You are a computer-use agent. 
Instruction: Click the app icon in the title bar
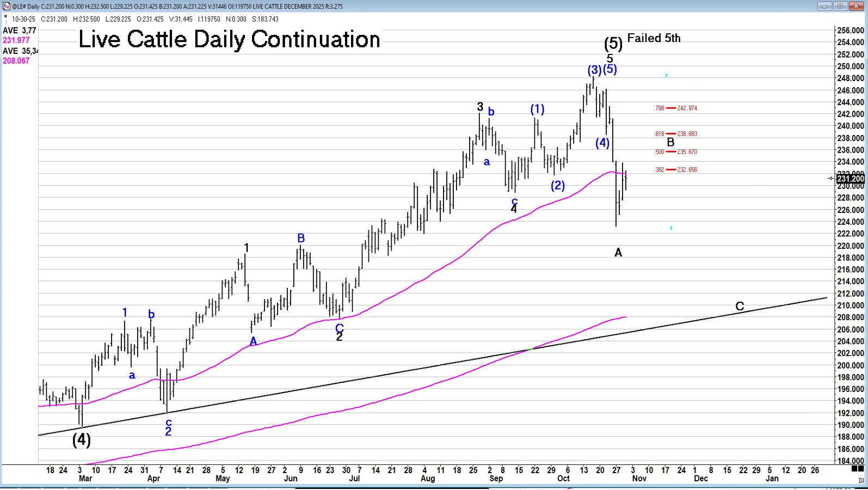pos(6,7)
